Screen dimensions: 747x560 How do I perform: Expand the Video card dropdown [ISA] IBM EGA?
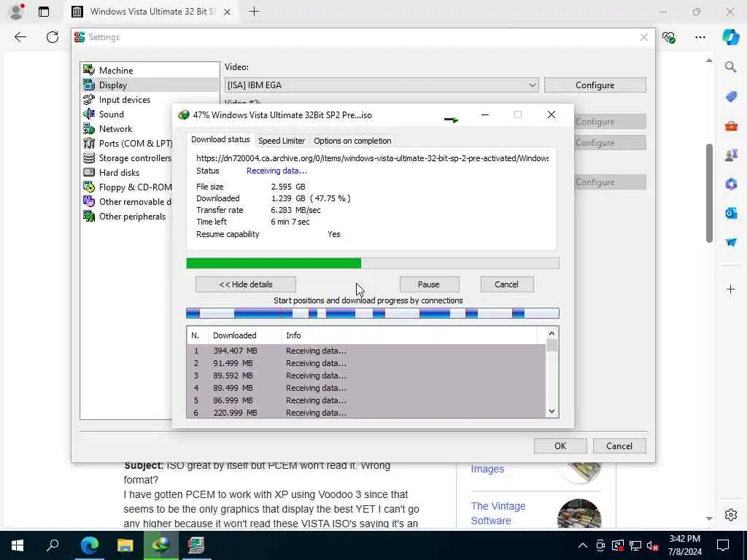[382, 85]
